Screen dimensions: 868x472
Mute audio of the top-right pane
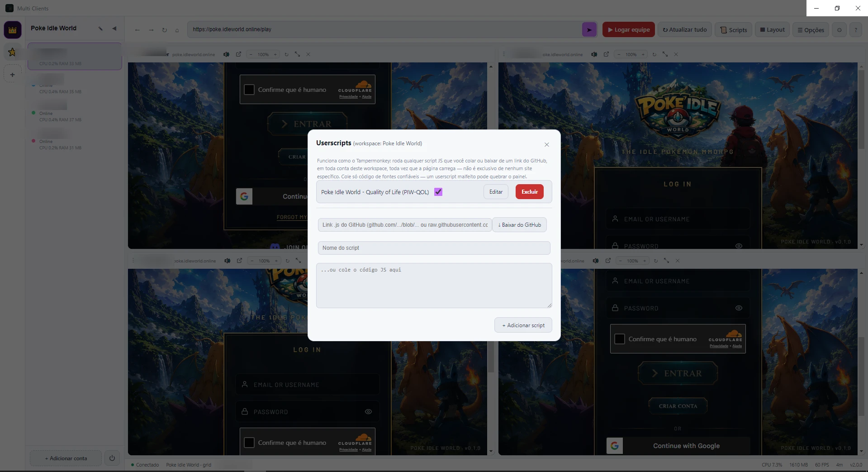594,54
